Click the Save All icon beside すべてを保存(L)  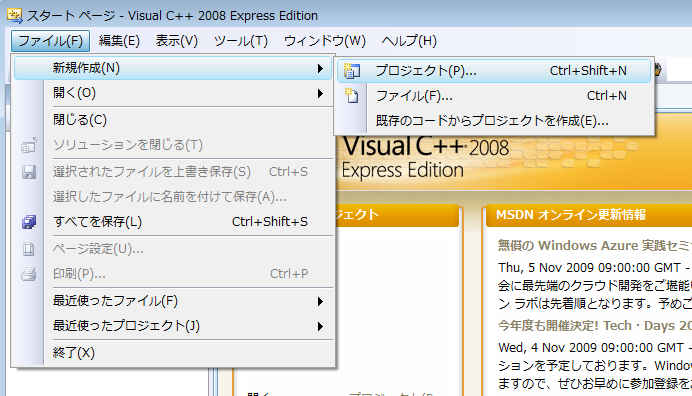point(29,222)
